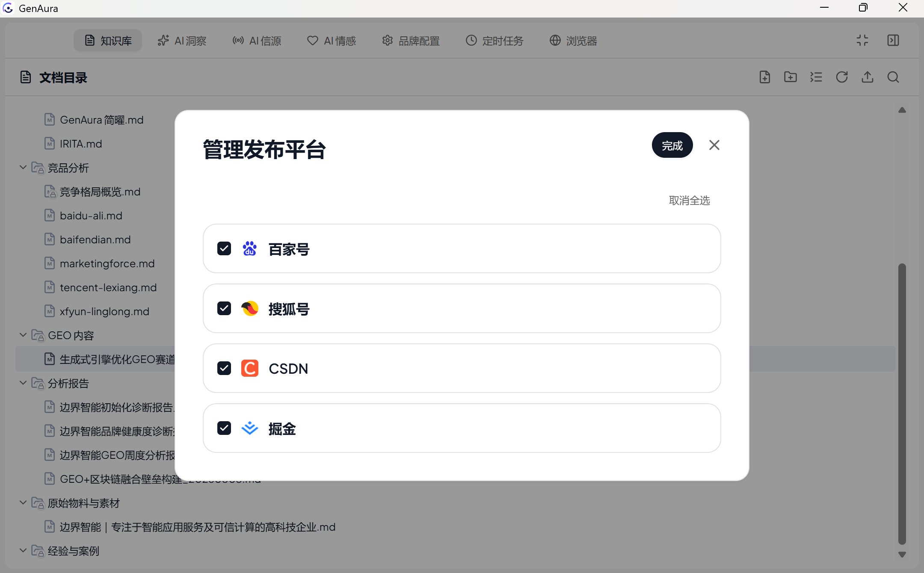924x573 pixels.
Task: Collapse the 竞品分析 folder
Action: [23, 168]
